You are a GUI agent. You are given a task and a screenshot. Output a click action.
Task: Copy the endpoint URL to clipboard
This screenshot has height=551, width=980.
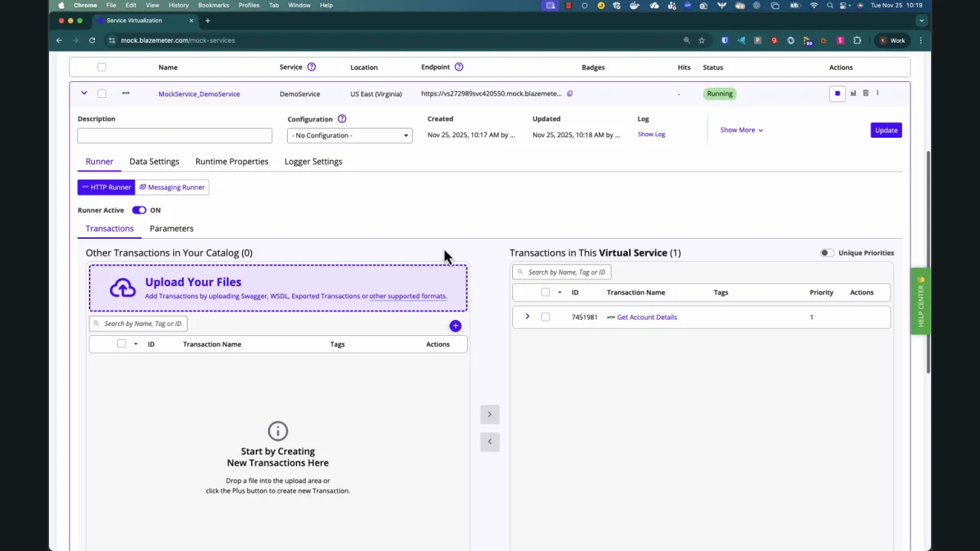coord(570,93)
